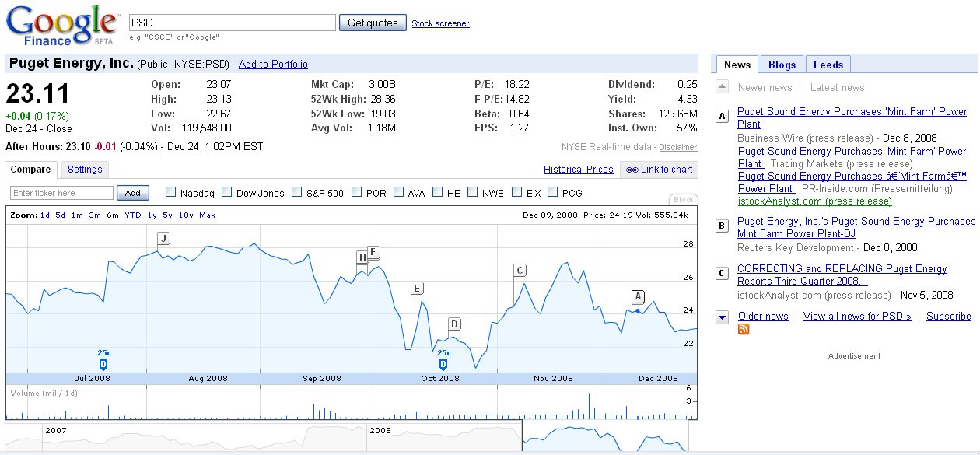Select the chart Settings tab
Screen dimensions: 980x455
pos(85,170)
